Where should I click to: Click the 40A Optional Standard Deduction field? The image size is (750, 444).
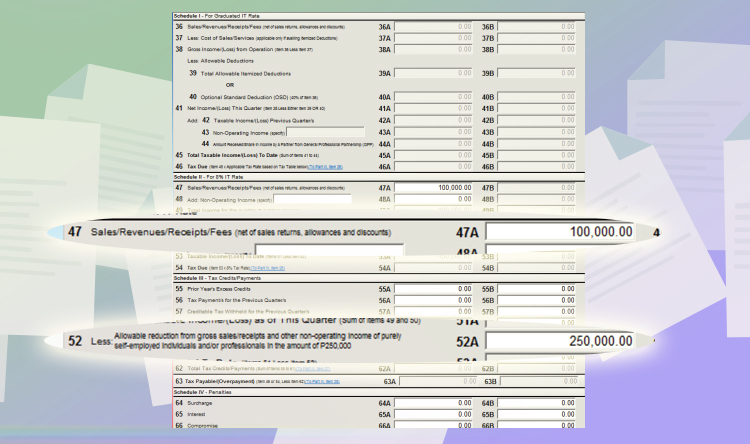click(x=433, y=97)
